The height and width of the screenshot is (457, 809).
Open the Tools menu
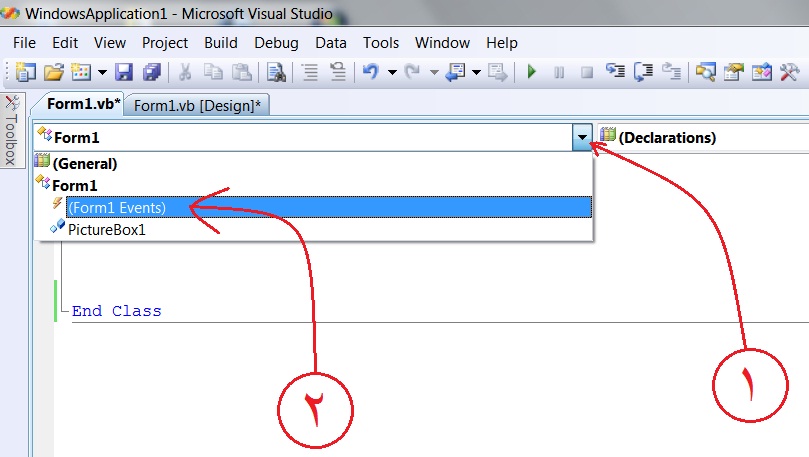coord(381,43)
